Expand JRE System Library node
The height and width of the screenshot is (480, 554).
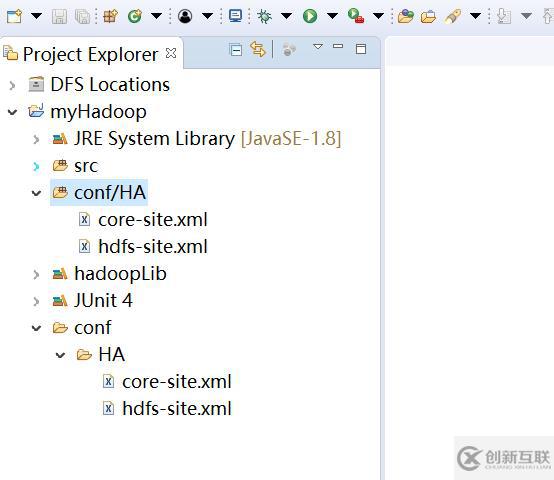(x=36, y=139)
